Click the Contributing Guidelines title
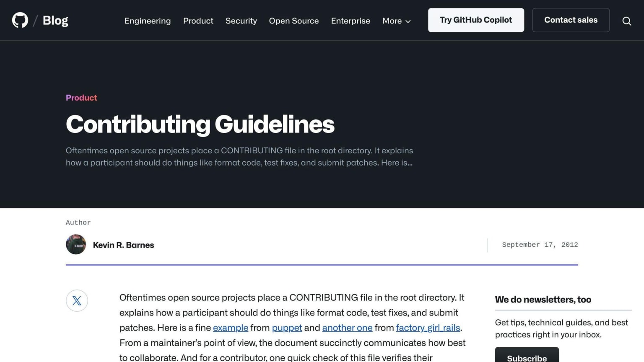This screenshot has height=362, width=644. 200,124
